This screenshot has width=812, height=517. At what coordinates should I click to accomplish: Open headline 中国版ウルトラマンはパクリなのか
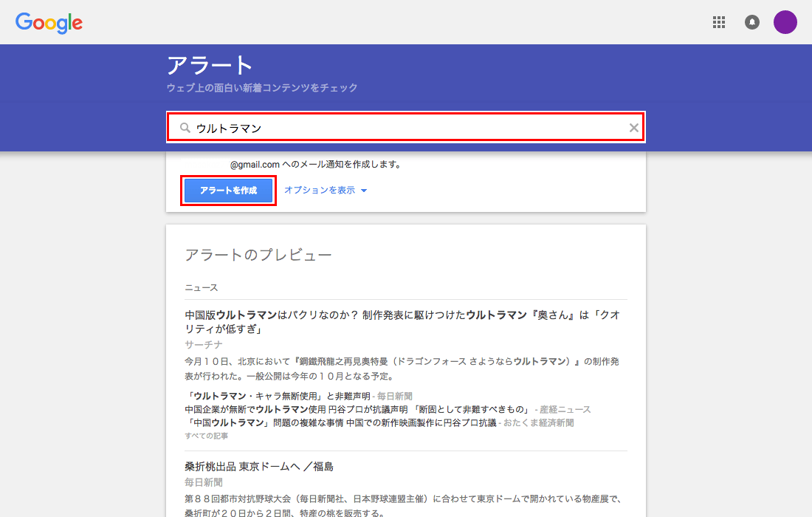pos(402,322)
